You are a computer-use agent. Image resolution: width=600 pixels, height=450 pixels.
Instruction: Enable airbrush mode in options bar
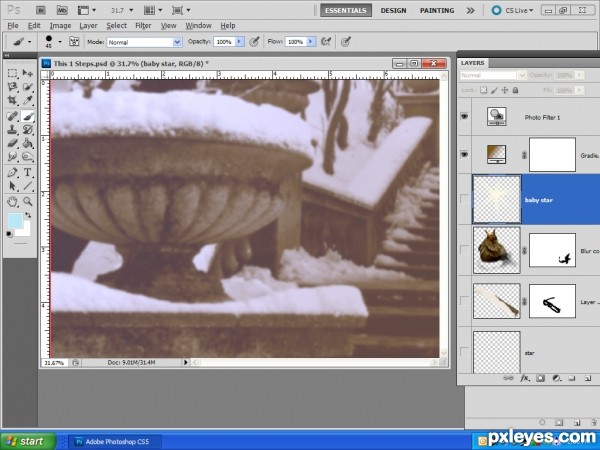[326, 41]
